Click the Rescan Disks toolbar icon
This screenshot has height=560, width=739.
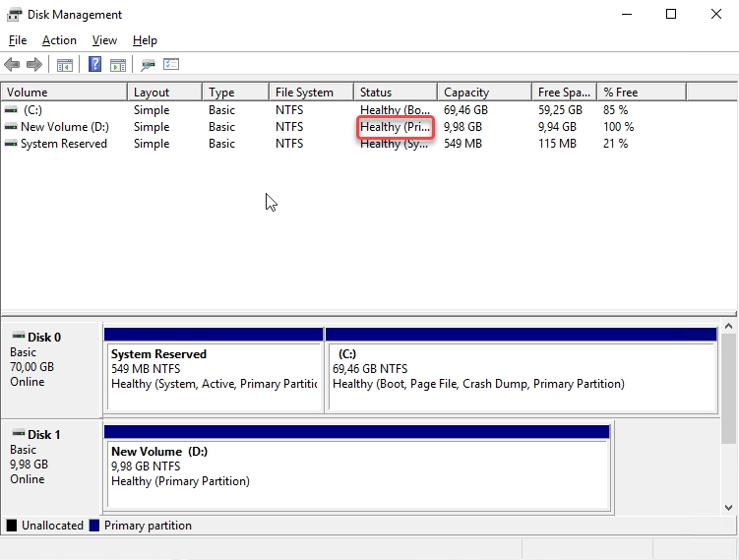click(x=148, y=65)
